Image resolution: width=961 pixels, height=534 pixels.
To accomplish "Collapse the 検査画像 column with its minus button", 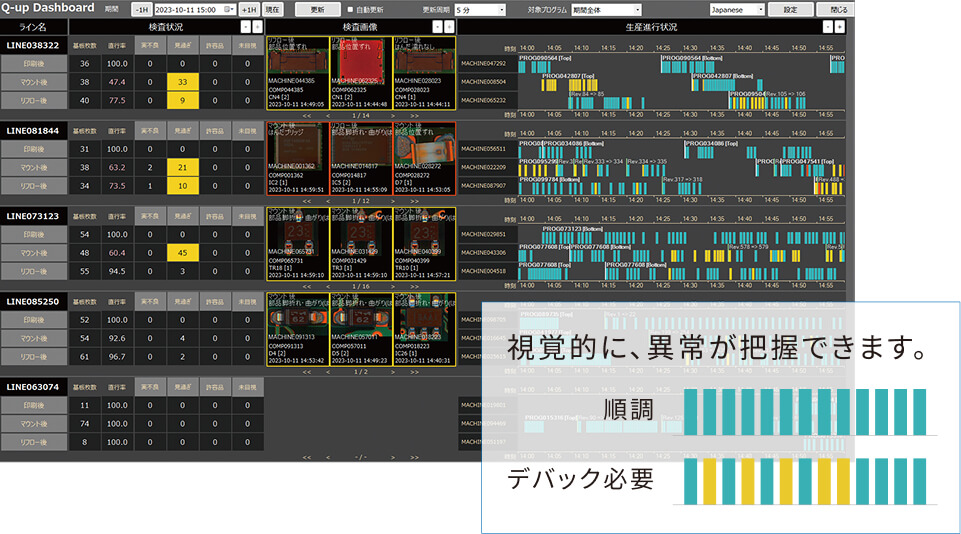I will tap(437, 27).
